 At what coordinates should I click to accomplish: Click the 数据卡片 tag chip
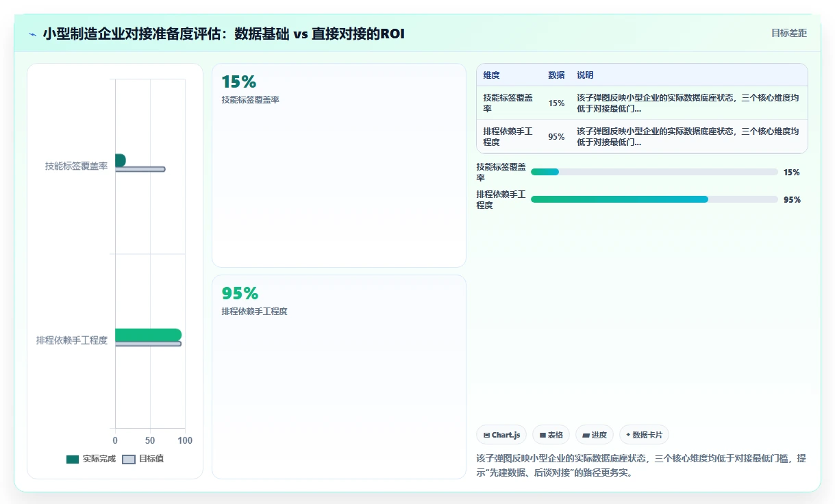[644, 435]
